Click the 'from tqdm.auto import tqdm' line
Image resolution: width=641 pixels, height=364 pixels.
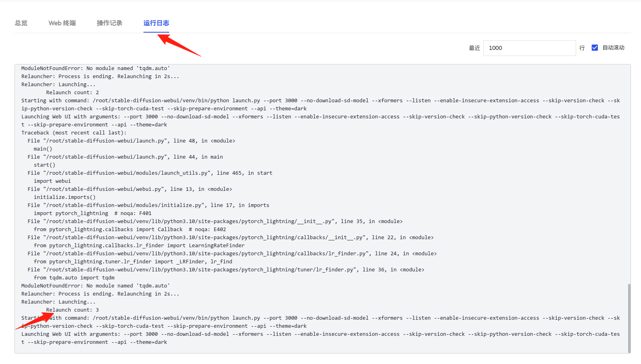click(74, 277)
